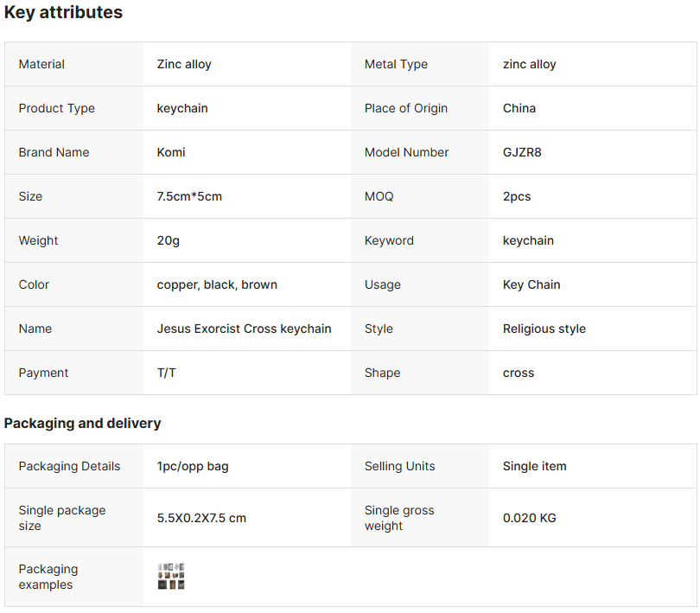Screen dimensions: 700x613
Task: Select the T/T payment value
Action: tap(166, 373)
